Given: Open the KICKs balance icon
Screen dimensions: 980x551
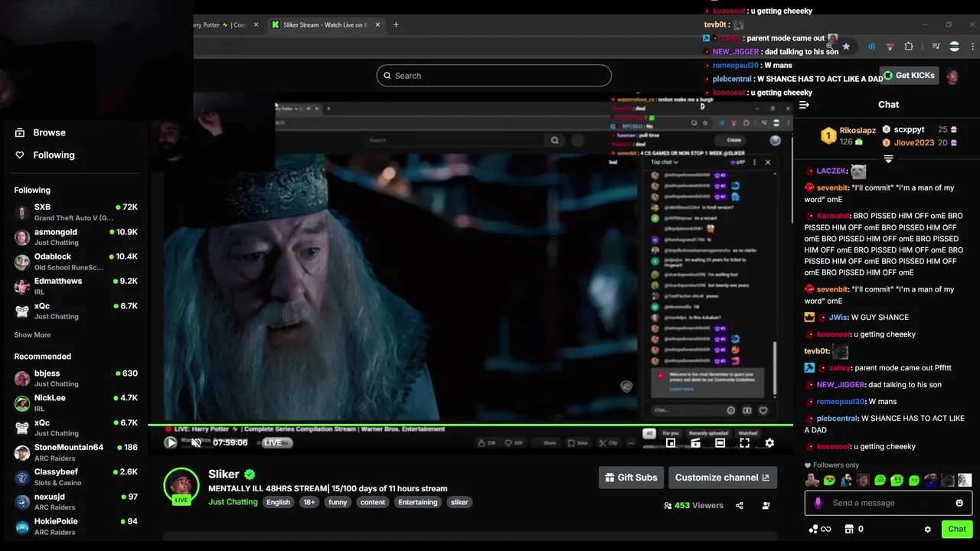Looking at the screenshot, I should coord(813,529).
